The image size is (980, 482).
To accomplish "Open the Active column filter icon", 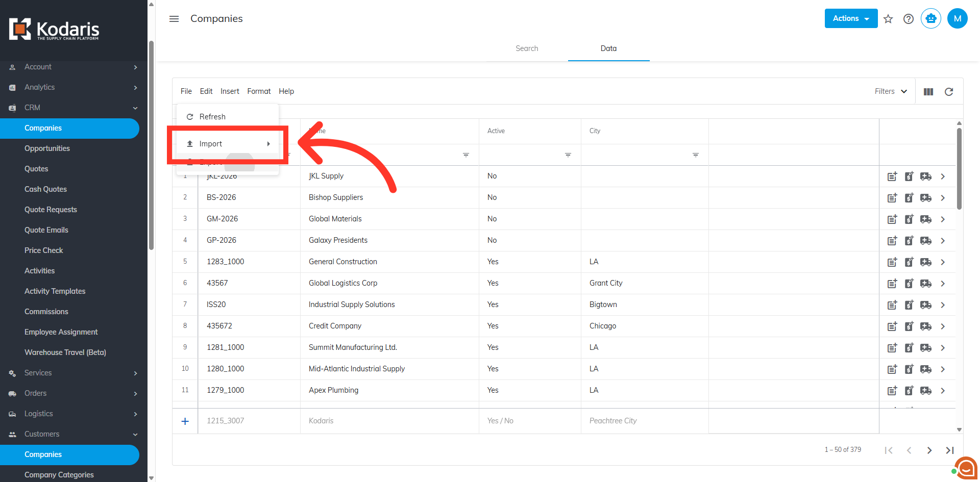I will coord(568,155).
